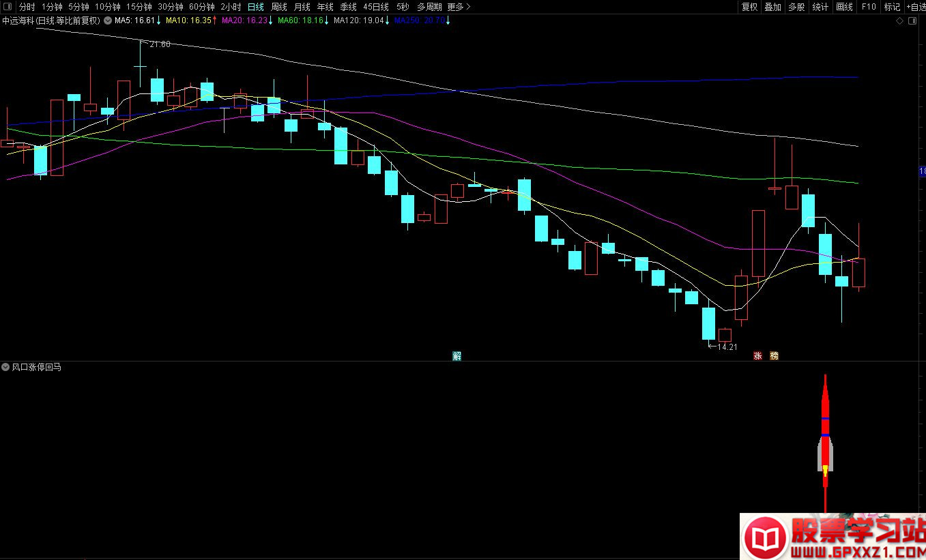Switch to 年线 yearly chart
Screen dimensions: 926x560
(x=325, y=7)
